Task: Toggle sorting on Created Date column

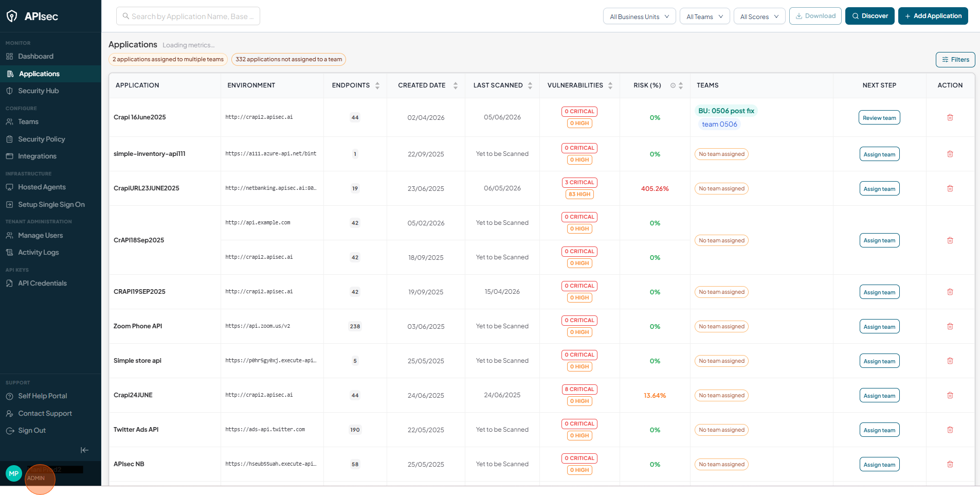Action: pos(456,85)
